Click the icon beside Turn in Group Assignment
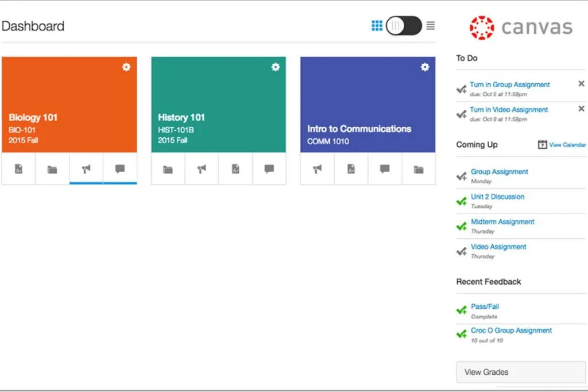 [x=462, y=89]
